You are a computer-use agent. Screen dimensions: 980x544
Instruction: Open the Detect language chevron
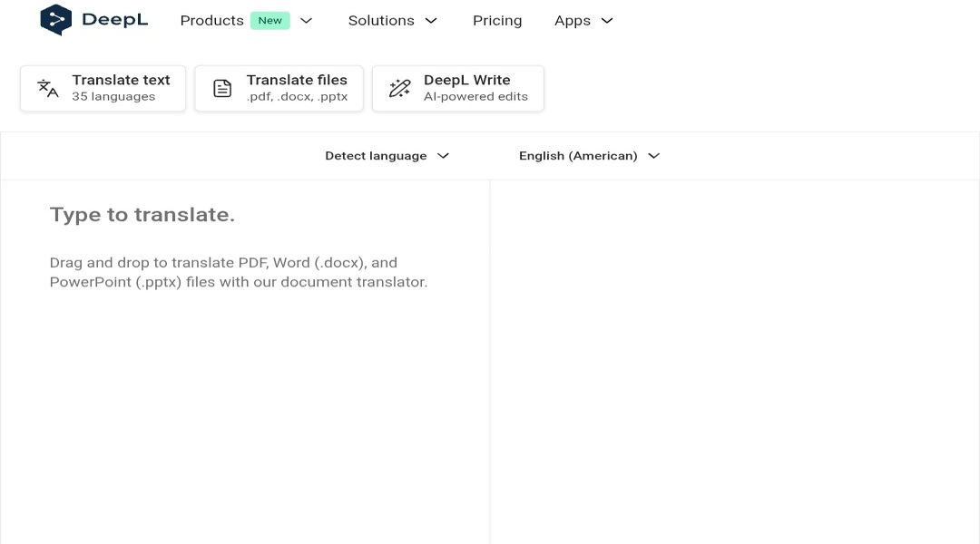point(443,156)
